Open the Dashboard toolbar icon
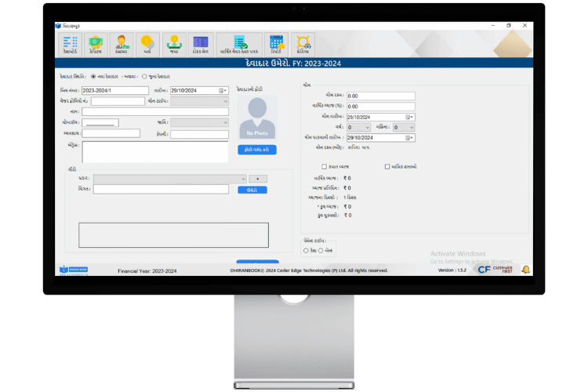The height and width of the screenshot is (392, 588). tap(70, 44)
